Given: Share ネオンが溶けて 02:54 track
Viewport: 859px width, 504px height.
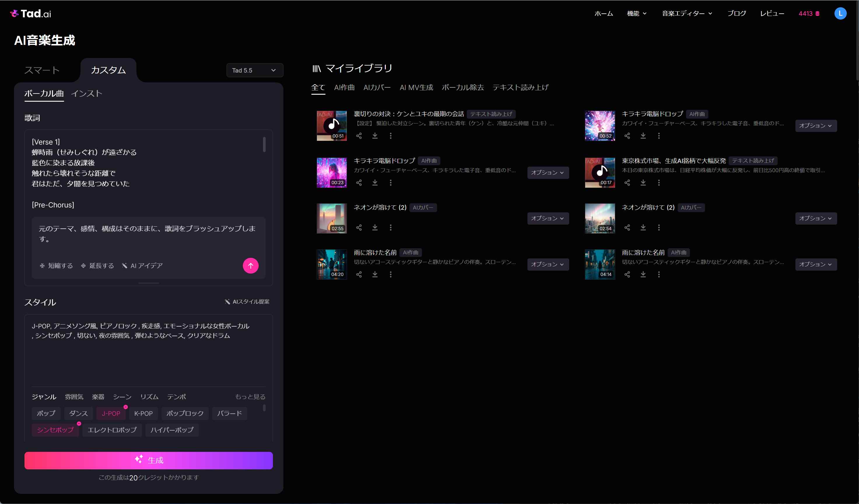Looking at the screenshot, I should [x=627, y=228].
